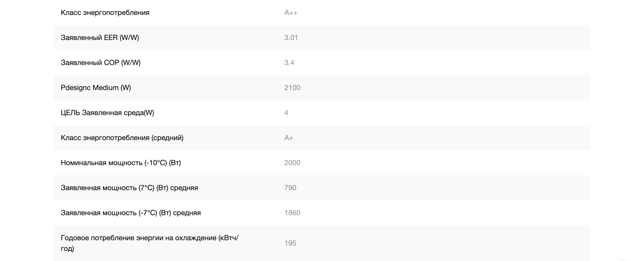Select the A++ energy class value
The image size is (644, 261).
click(291, 13)
